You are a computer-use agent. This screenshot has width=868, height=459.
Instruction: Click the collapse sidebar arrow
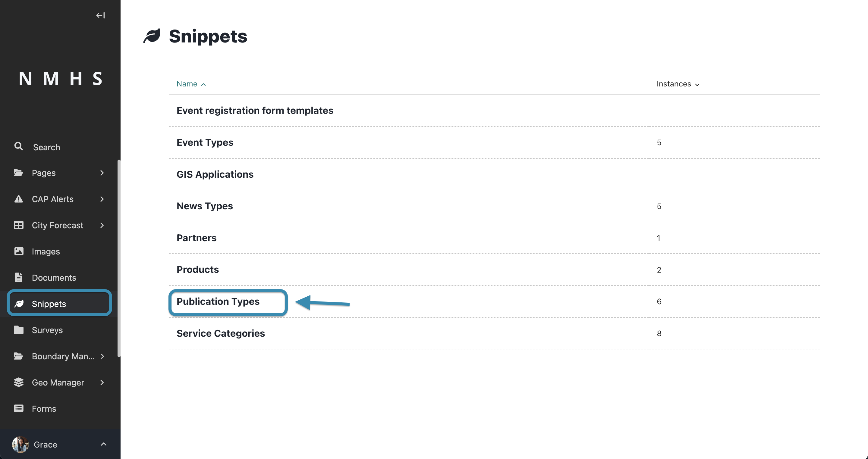pos(101,15)
